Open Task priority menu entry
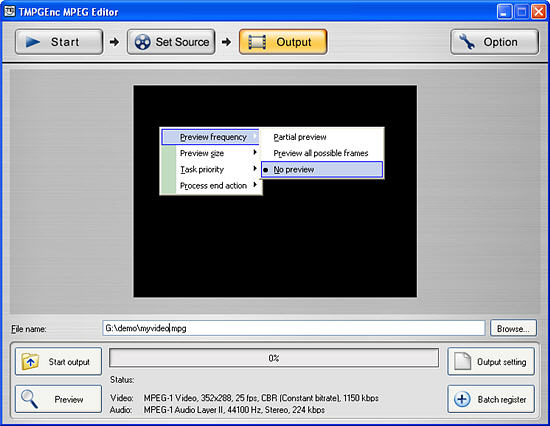The height and width of the screenshot is (426, 550). 210,169
